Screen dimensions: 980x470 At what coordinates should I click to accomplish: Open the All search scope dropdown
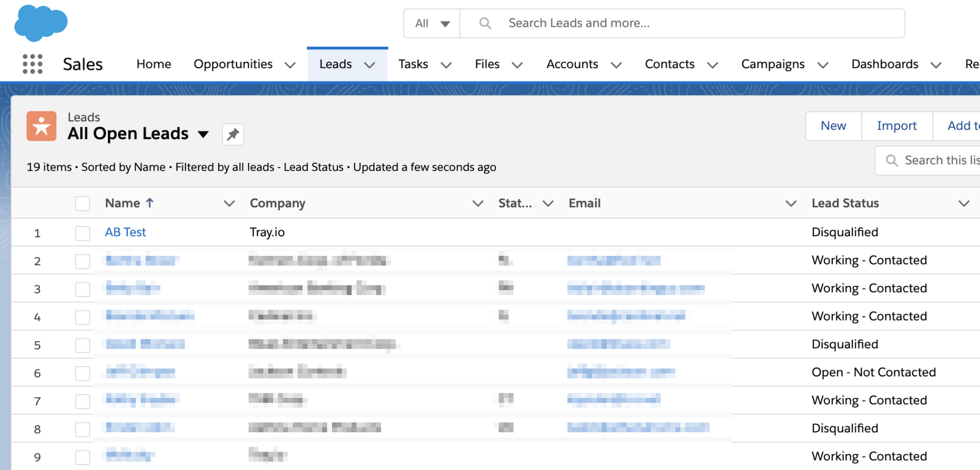432,23
